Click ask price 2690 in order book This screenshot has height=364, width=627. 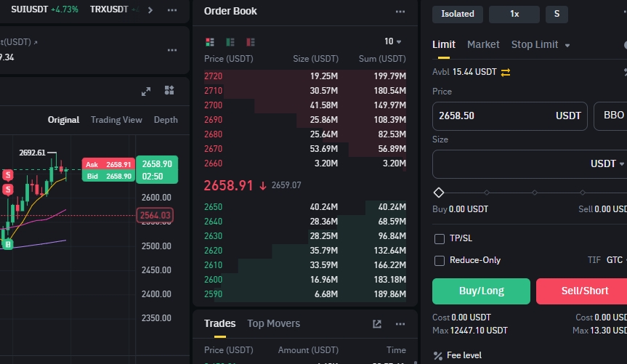click(213, 120)
